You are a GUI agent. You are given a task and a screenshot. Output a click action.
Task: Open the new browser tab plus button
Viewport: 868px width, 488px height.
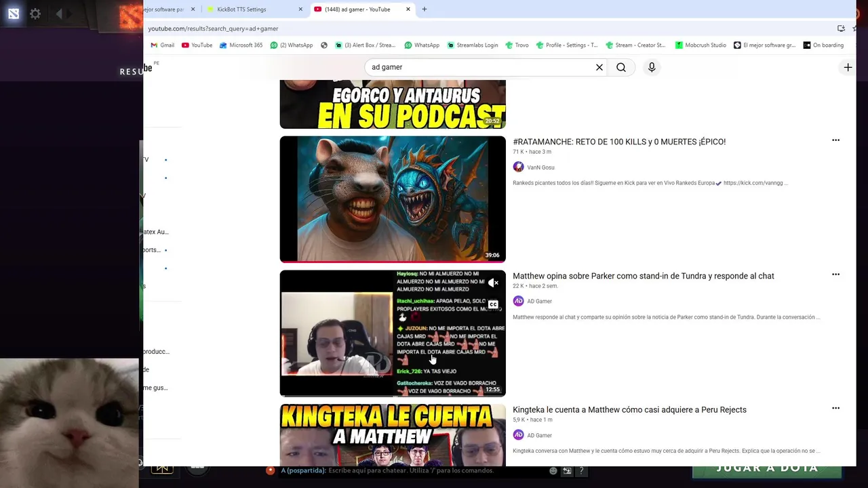(425, 9)
